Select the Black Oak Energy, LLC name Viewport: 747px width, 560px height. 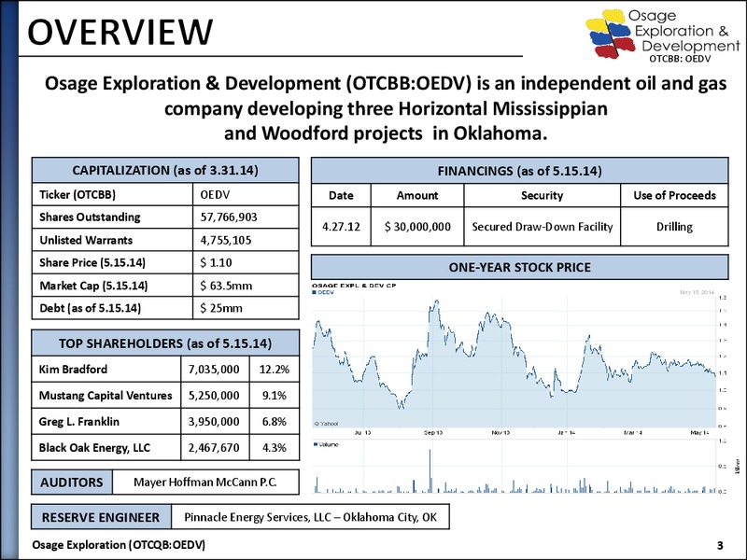coord(94,448)
